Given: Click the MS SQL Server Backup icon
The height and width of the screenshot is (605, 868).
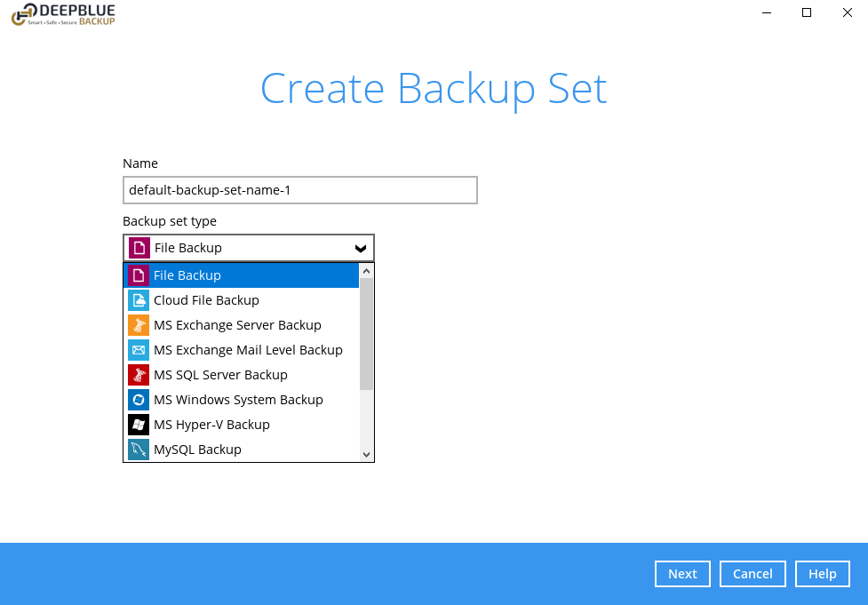Looking at the screenshot, I should click(138, 375).
